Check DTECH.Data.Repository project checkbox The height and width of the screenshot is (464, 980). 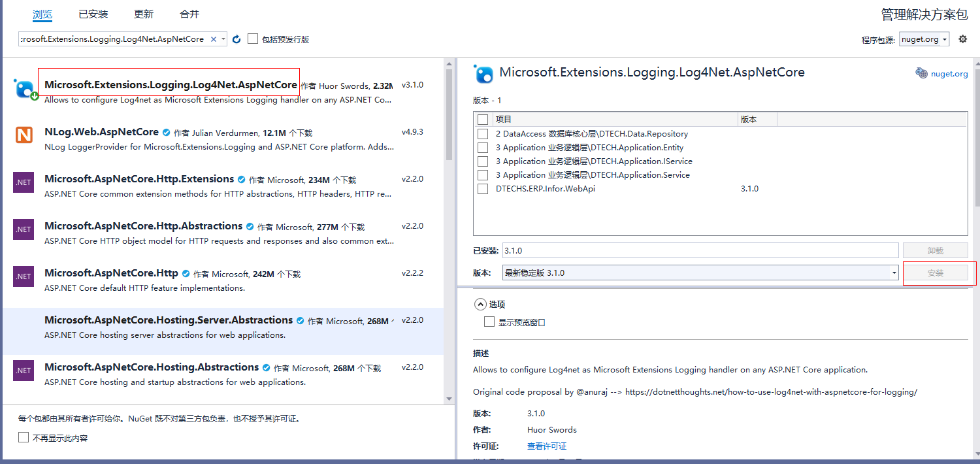tap(483, 134)
